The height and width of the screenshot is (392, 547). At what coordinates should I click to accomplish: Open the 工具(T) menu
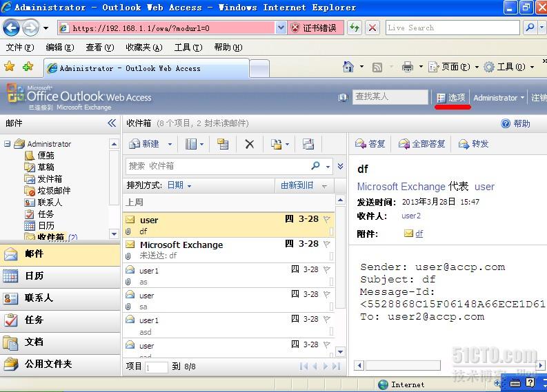tap(188, 48)
